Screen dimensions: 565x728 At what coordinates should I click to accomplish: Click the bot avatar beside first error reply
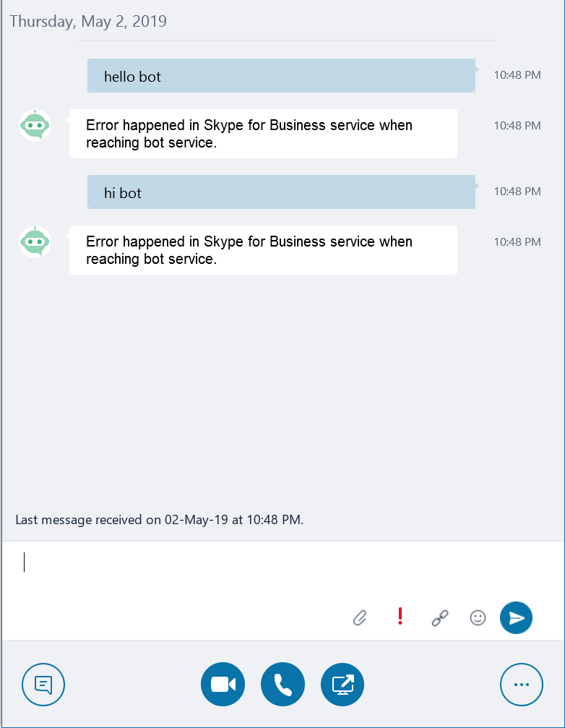coord(35,125)
